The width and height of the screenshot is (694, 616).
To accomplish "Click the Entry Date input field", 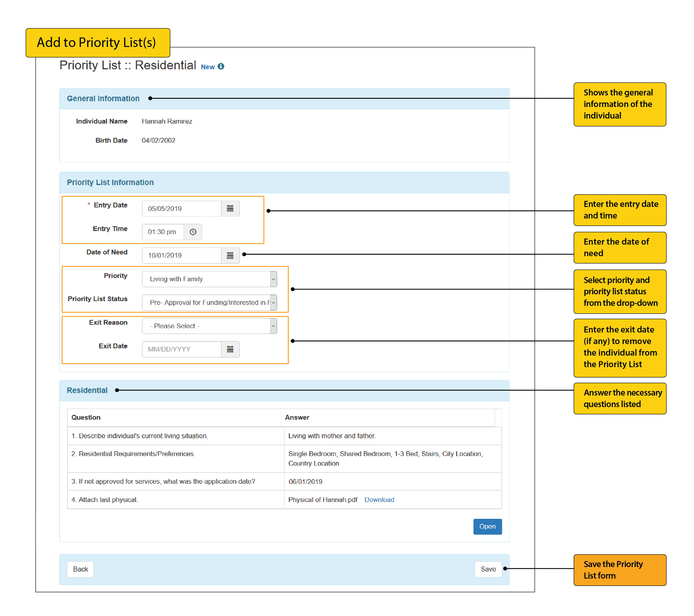I will tap(182, 208).
